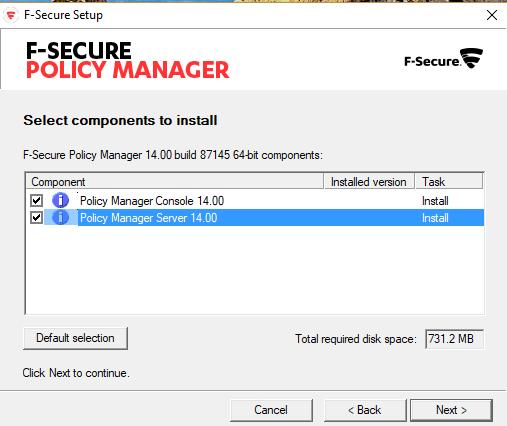This screenshot has height=426, width=507.
Task: Click the info icon for Policy Manager Server
Action: (60, 218)
